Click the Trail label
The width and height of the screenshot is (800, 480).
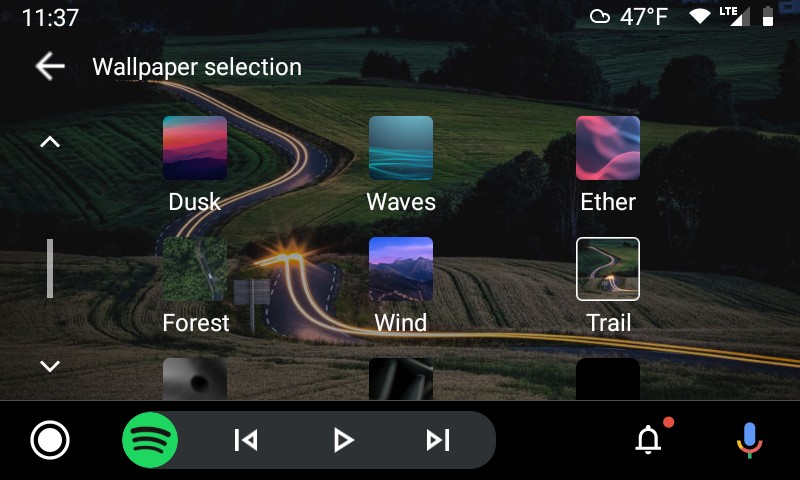tap(609, 322)
